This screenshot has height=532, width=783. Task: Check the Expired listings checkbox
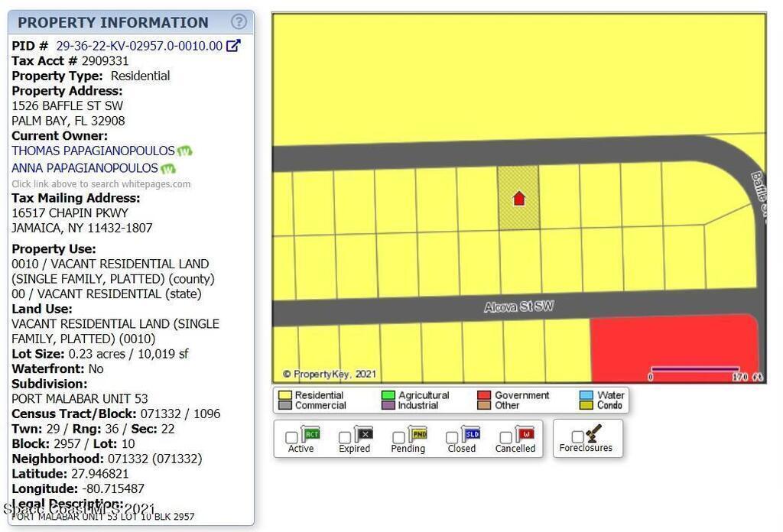point(345,438)
